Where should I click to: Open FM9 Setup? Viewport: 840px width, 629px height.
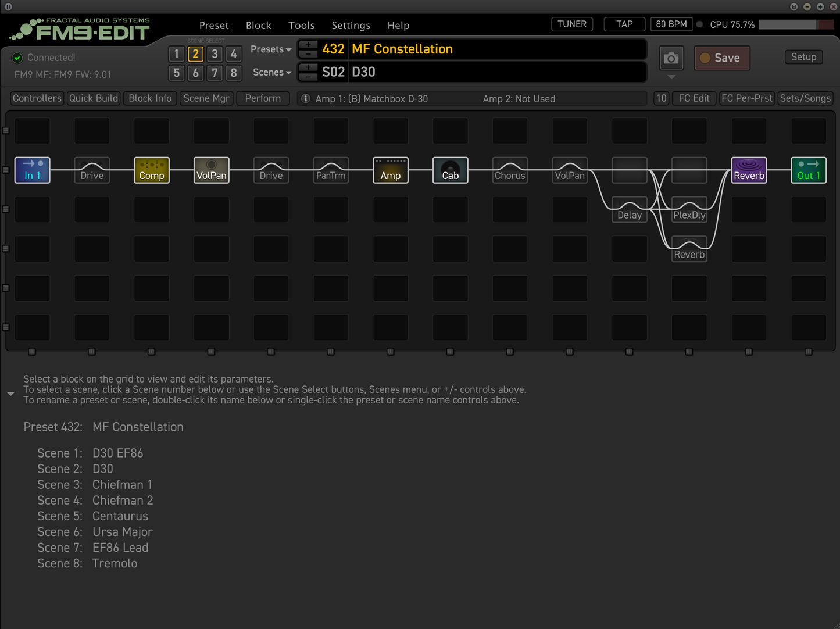803,57
